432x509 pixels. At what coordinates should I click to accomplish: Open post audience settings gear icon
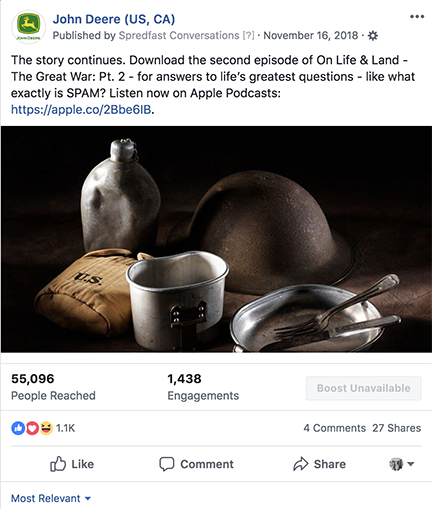point(373,35)
